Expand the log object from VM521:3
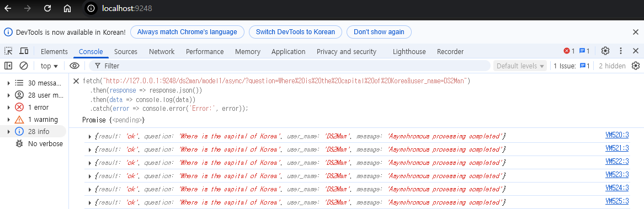 [90, 149]
